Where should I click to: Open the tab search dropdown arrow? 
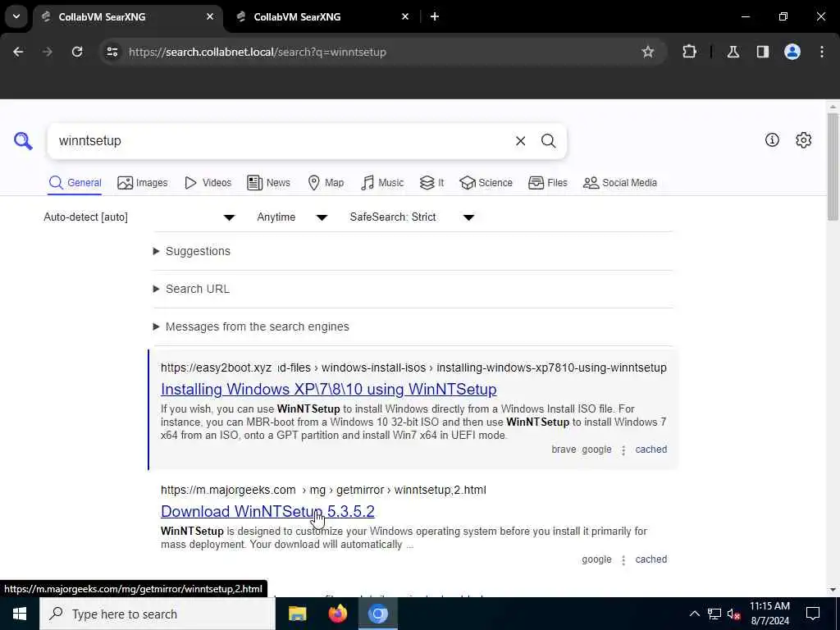(16, 16)
